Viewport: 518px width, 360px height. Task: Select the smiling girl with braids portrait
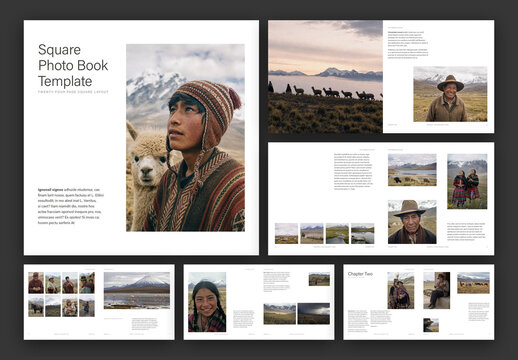pyautogui.click(x=207, y=302)
